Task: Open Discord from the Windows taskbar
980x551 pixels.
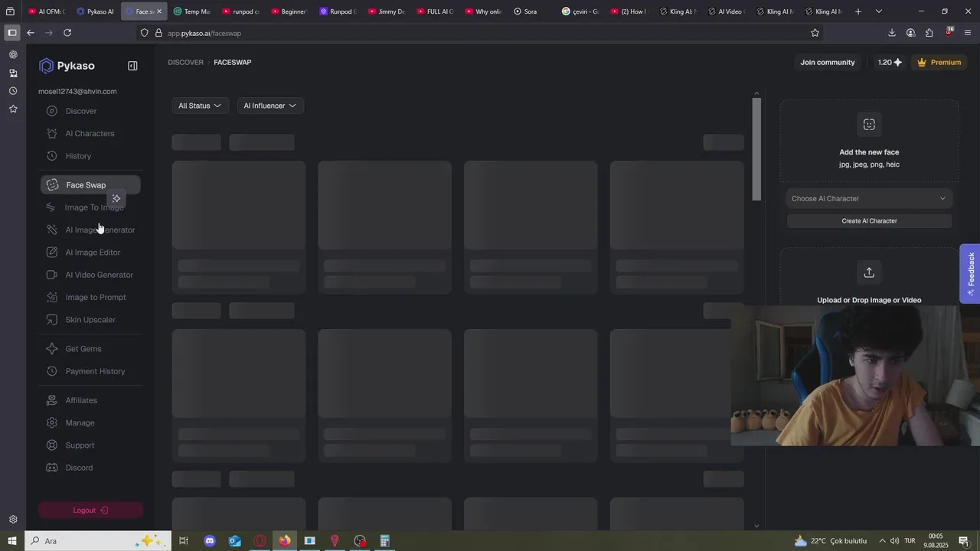Action: click(x=210, y=541)
